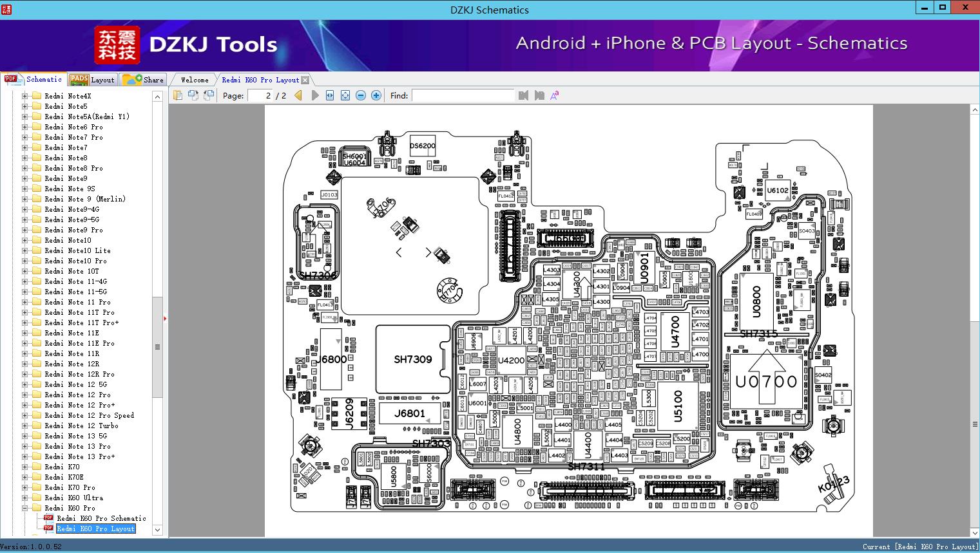
Task: Select the Redmi Note6 Pro row
Action: 73,127
